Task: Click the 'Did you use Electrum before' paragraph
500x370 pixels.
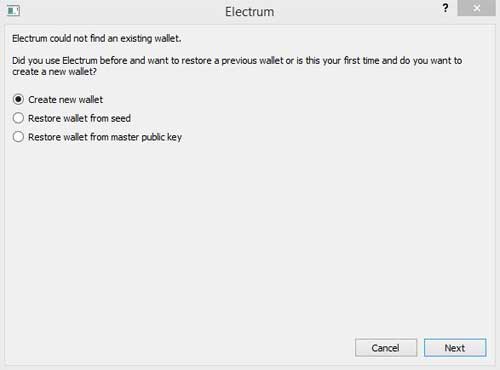Action: 237,66
